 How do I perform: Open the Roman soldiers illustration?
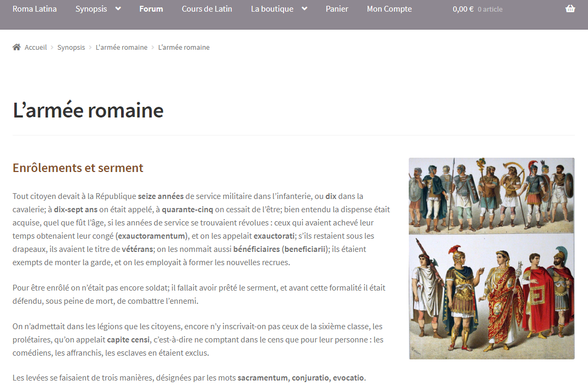click(x=491, y=258)
